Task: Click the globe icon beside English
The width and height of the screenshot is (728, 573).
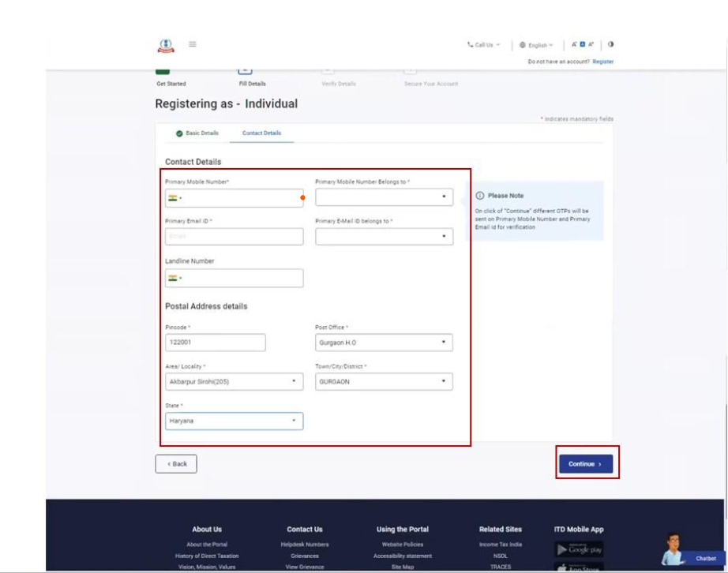Action: (x=522, y=44)
